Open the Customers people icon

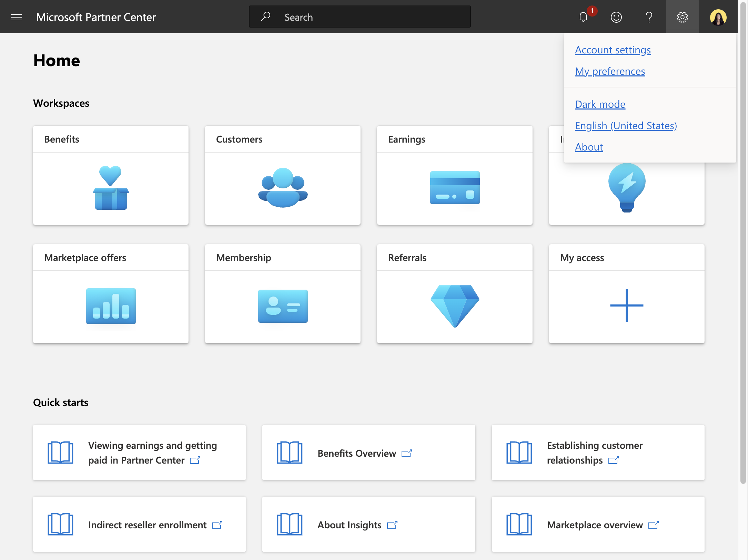point(283,188)
